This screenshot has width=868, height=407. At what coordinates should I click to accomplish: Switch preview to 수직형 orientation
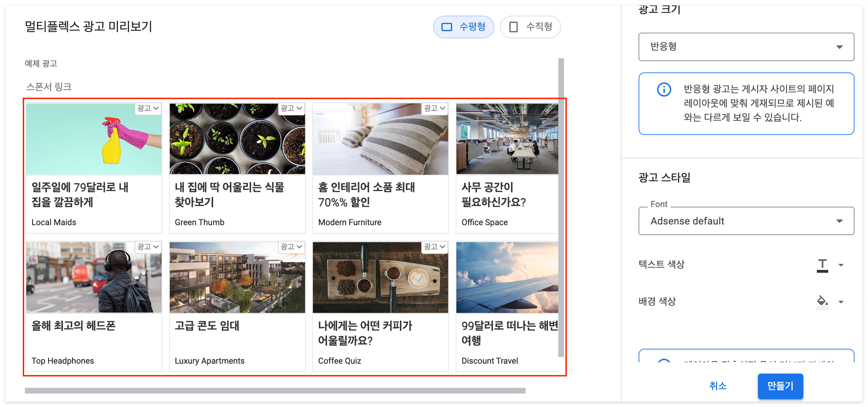click(531, 26)
